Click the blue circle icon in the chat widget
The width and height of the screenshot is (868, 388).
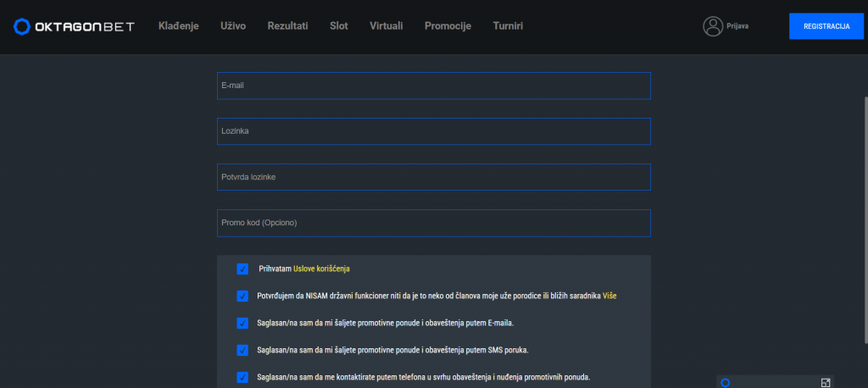pos(725,383)
